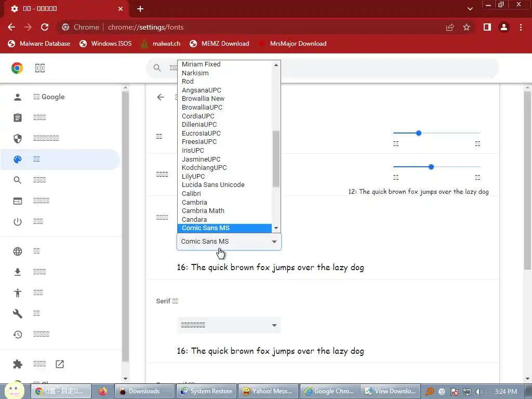The height and width of the screenshot is (399, 532).
Task: Open Chrome's three-dot menu
Action: click(x=521, y=27)
